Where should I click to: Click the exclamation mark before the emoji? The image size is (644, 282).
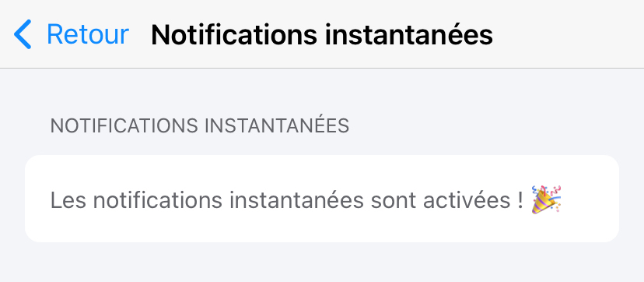pos(521,200)
